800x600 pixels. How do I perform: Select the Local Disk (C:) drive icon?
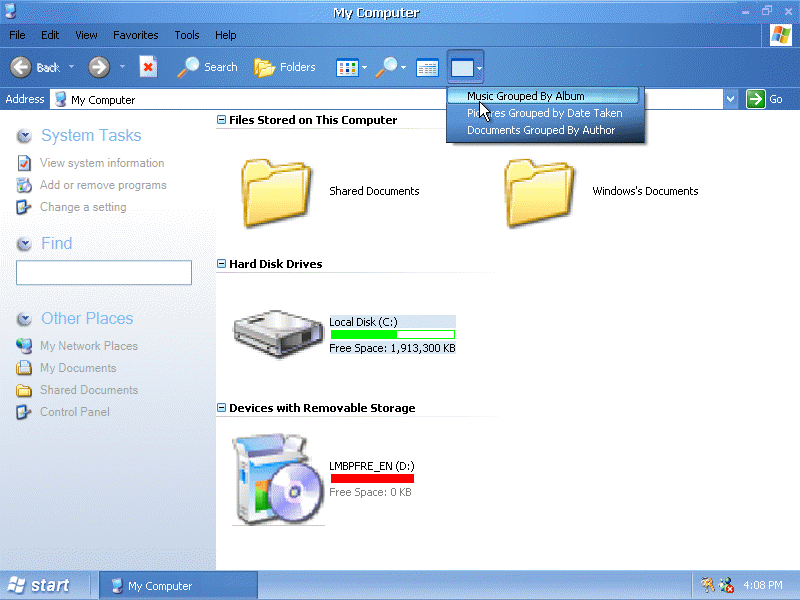(278, 334)
